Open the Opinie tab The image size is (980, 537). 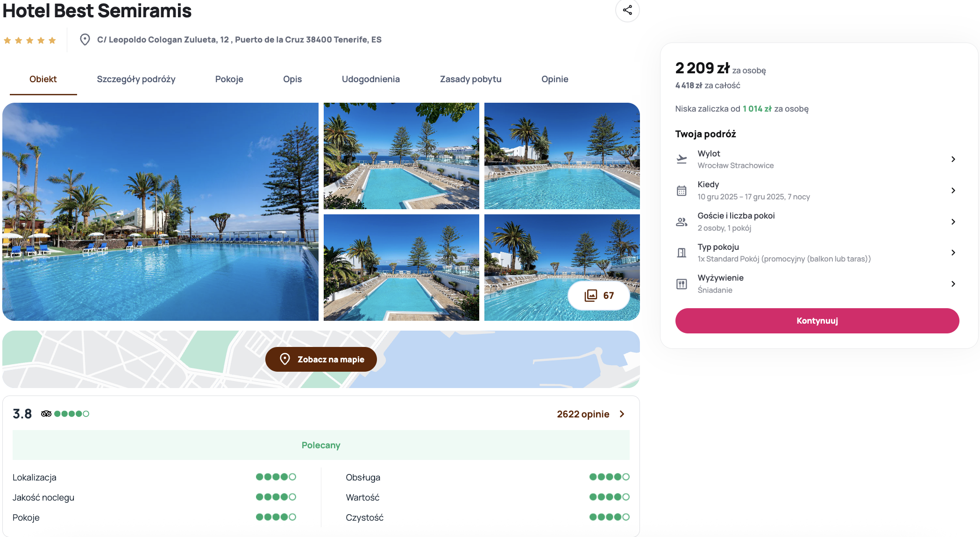point(554,79)
